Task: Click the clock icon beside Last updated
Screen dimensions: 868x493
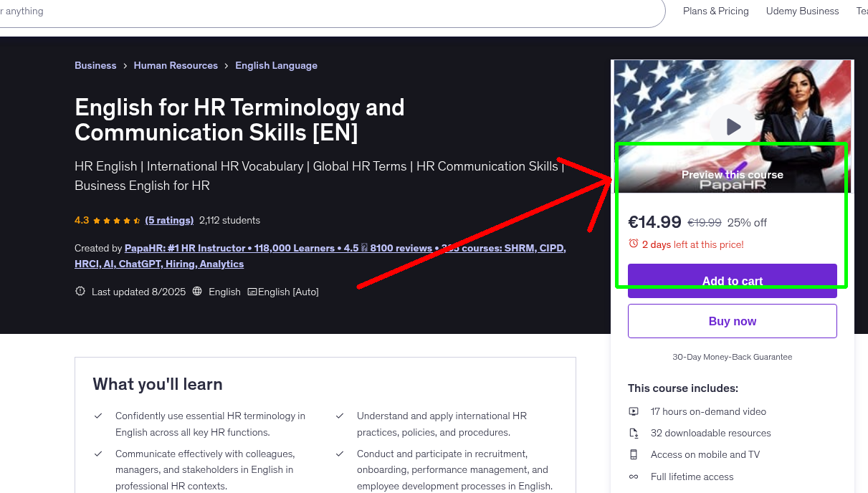Action: tap(80, 292)
